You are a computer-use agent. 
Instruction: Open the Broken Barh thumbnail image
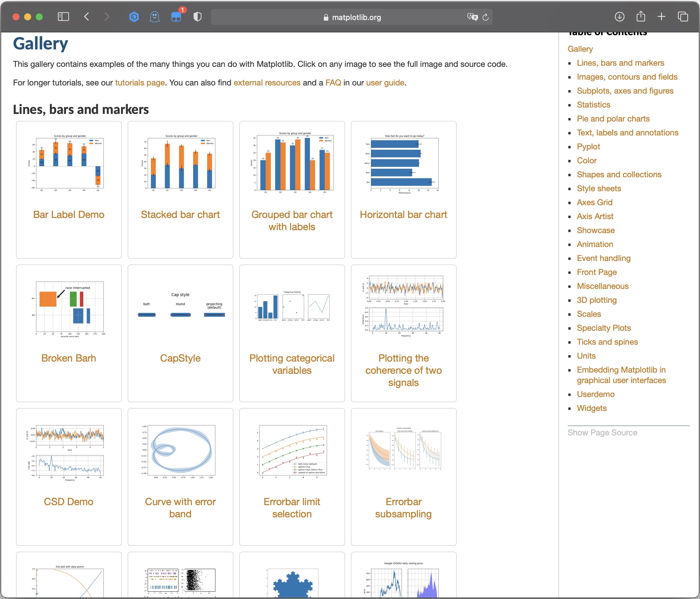[69, 309]
